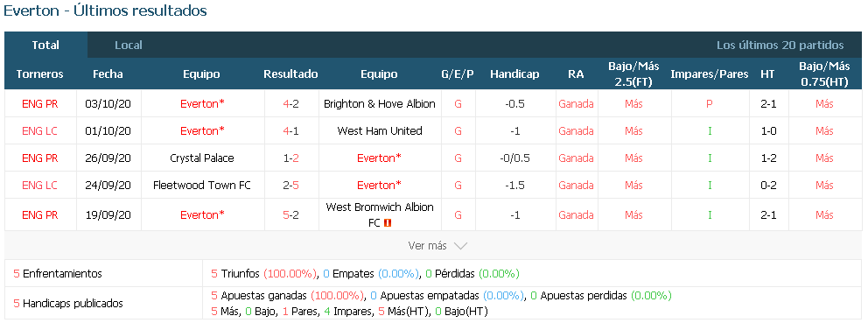Open West Ham United team link

[x=380, y=130]
